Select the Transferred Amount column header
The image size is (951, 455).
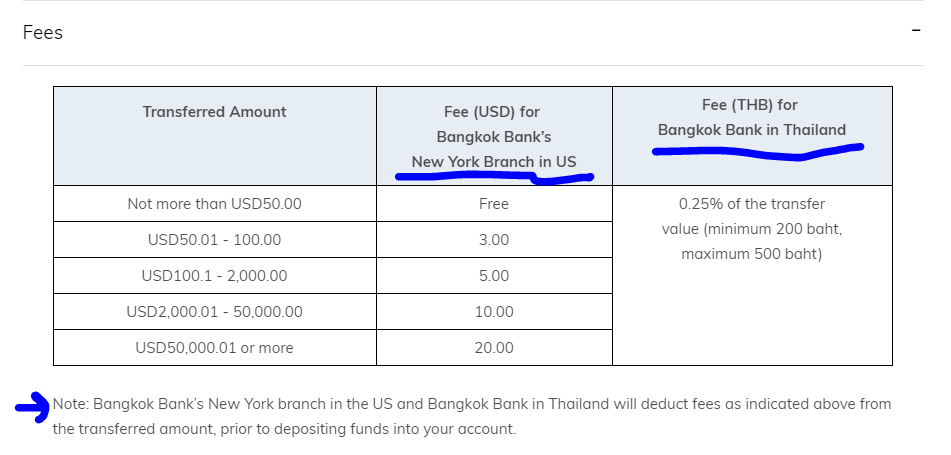point(215,112)
